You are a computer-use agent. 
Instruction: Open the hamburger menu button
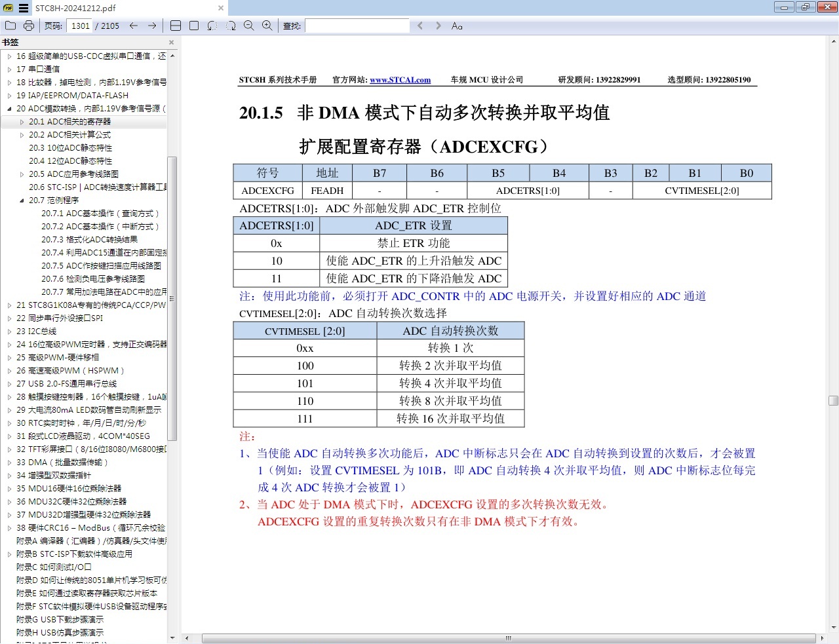24,8
